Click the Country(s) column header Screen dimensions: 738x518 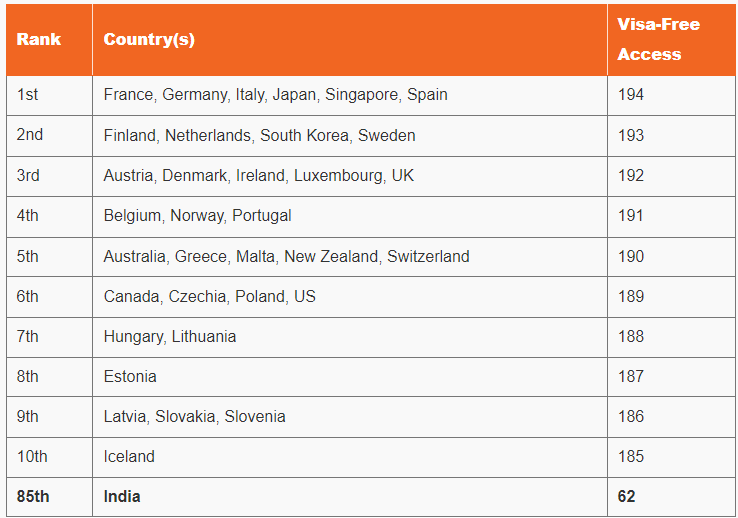coord(149,40)
